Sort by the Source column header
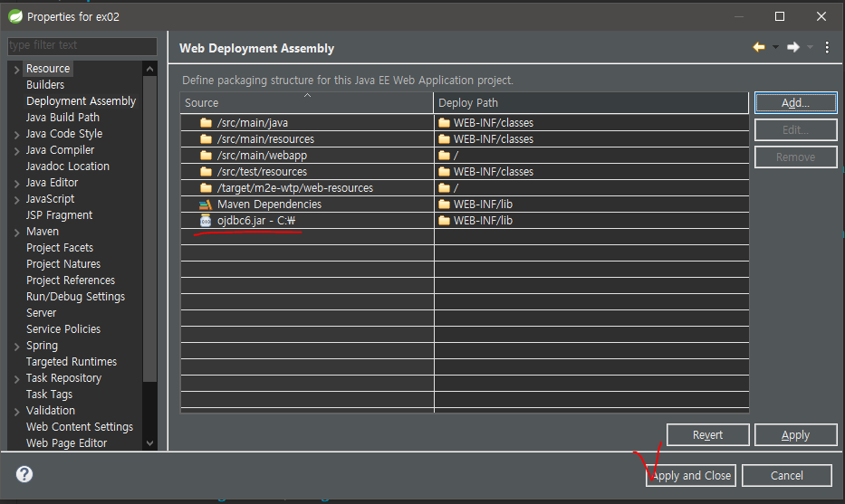 (x=307, y=102)
